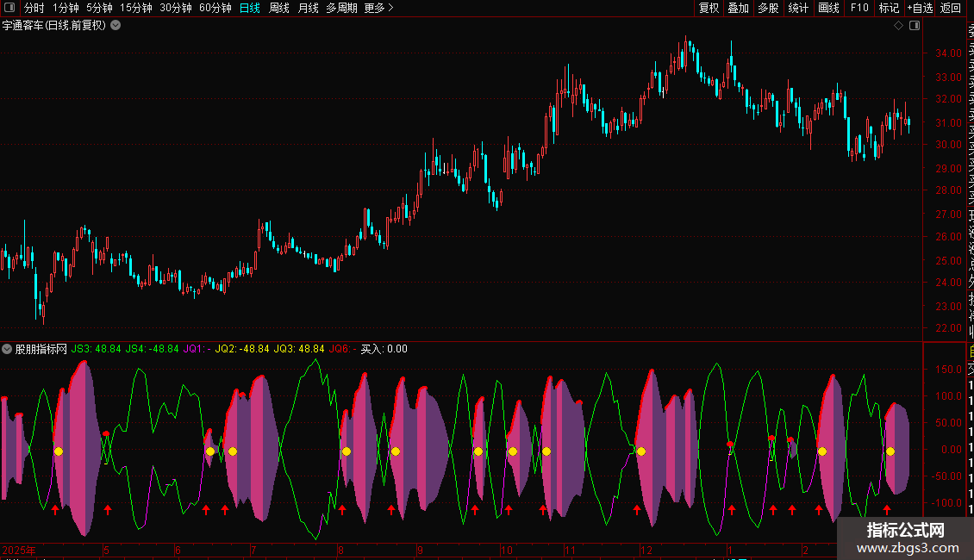974x560 pixels.
Task: Click the month 12 date axis label
Action: pyautogui.click(x=646, y=550)
